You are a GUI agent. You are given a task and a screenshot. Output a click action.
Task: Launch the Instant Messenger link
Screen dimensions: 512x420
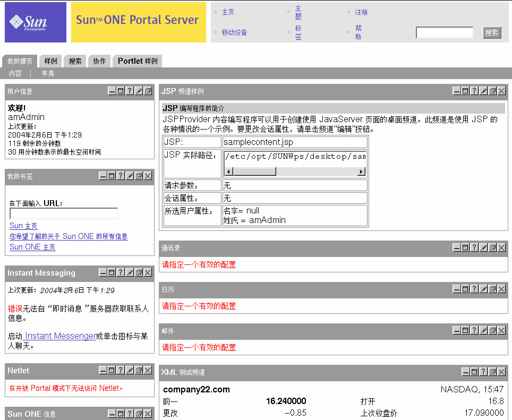pyautogui.click(x=59, y=336)
